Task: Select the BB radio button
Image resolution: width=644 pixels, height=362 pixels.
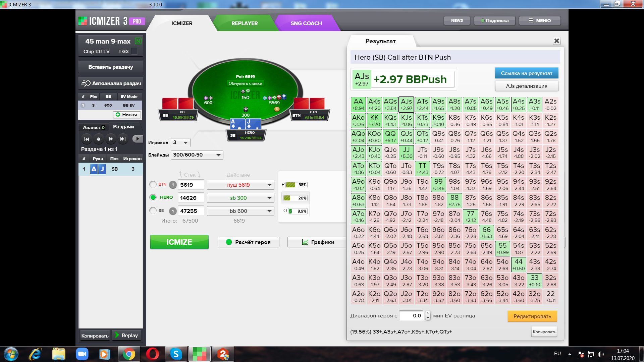Action: (153, 210)
